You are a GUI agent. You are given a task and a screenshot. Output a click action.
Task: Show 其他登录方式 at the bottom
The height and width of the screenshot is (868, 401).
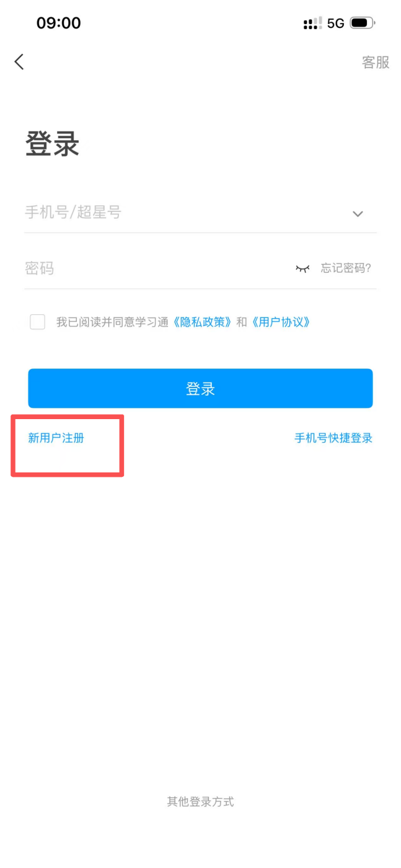[x=200, y=802]
